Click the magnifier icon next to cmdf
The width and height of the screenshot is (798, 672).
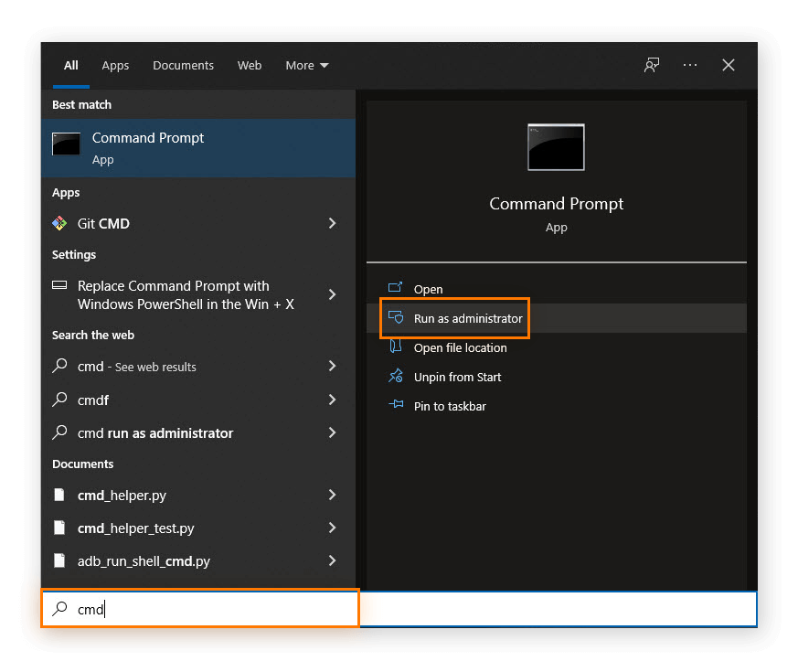[59, 400]
